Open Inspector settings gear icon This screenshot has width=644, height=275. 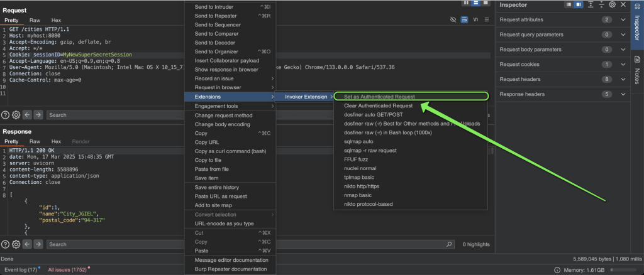613,4
